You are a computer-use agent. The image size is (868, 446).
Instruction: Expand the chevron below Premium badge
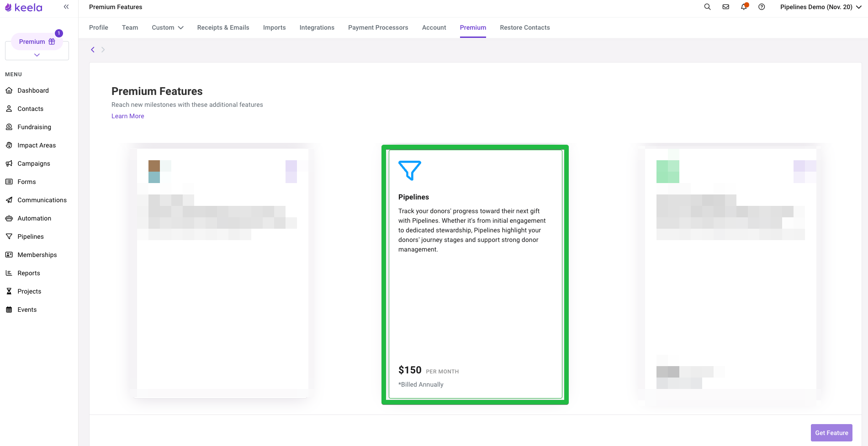coord(37,55)
